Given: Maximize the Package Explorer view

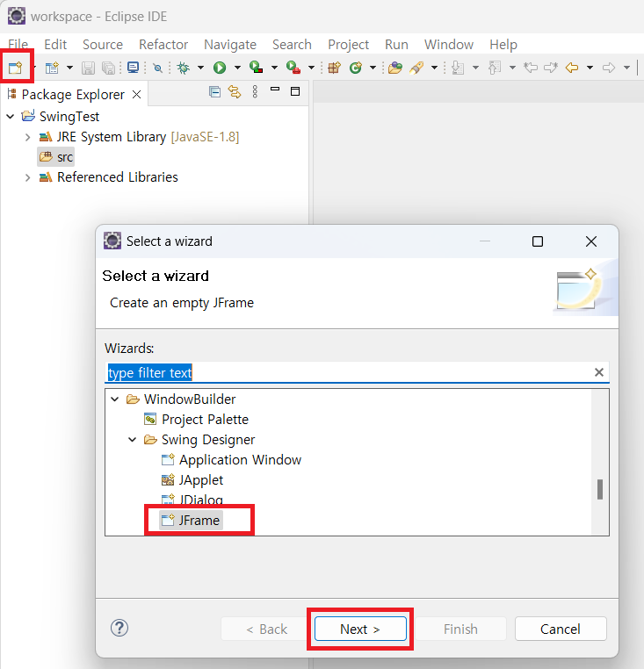Looking at the screenshot, I should (295, 91).
